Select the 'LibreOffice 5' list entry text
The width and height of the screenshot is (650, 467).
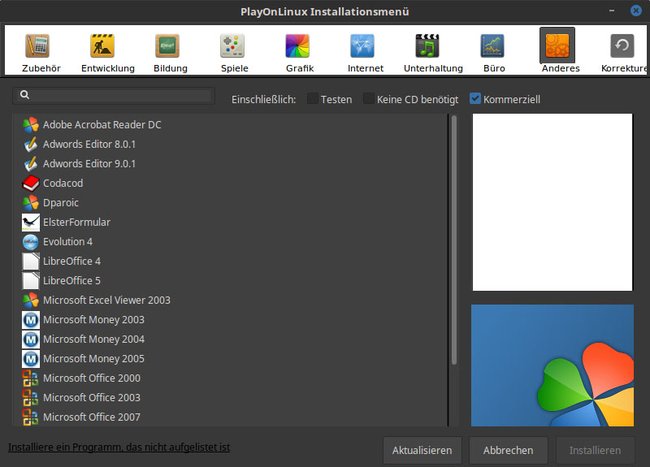[72, 281]
